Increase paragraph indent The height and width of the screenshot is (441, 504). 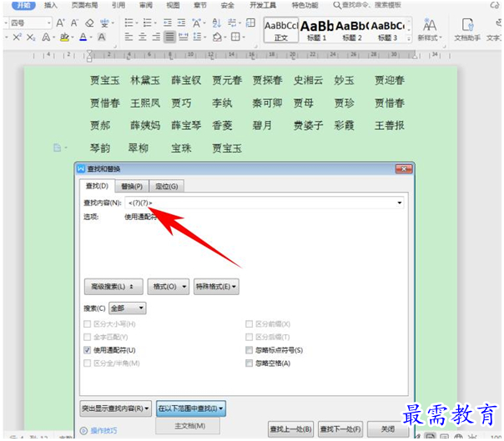click(181, 23)
